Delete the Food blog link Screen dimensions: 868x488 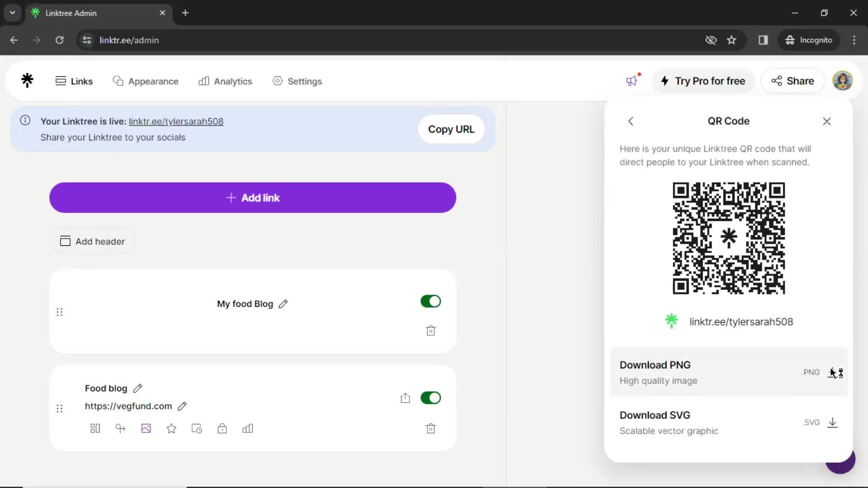[431, 428]
